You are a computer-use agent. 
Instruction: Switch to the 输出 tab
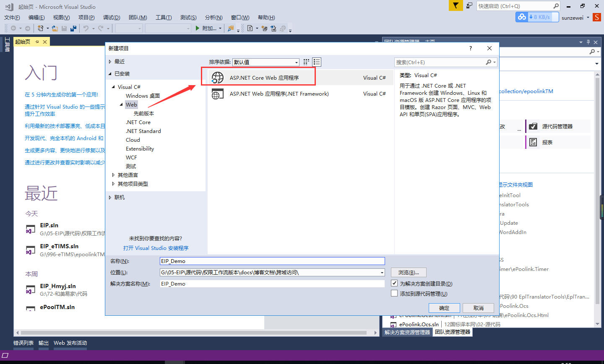(44, 343)
